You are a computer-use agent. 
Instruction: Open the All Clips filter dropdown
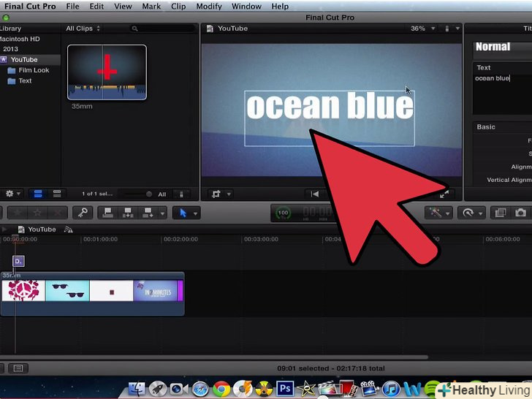[x=83, y=28]
